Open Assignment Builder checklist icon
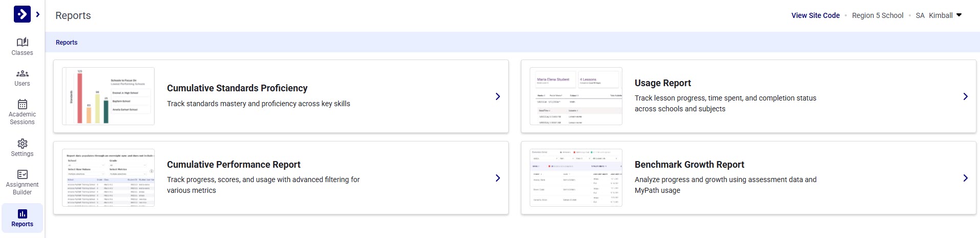This screenshot has height=238, width=980. (22, 174)
